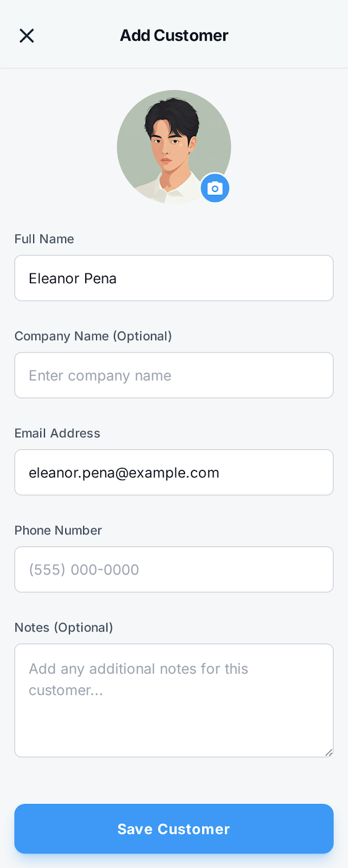Click the "Add Customer" header title
The height and width of the screenshot is (868, 348).
coord(174,36)
